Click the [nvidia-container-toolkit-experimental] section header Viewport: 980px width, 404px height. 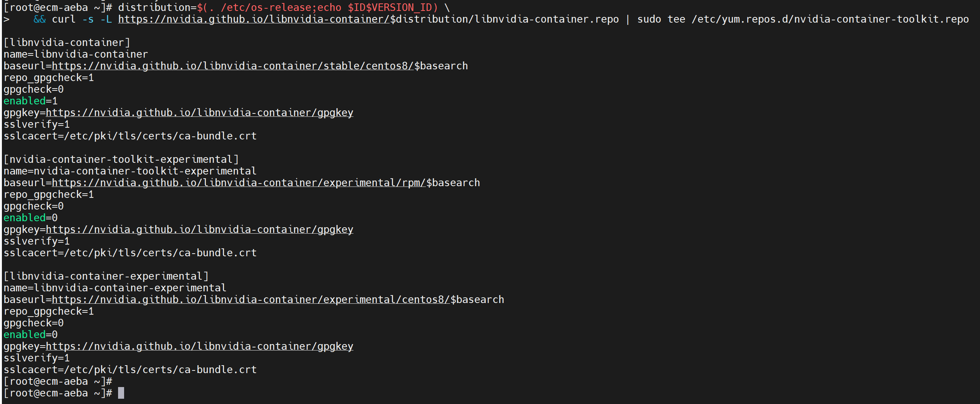[x=121, y=159]
